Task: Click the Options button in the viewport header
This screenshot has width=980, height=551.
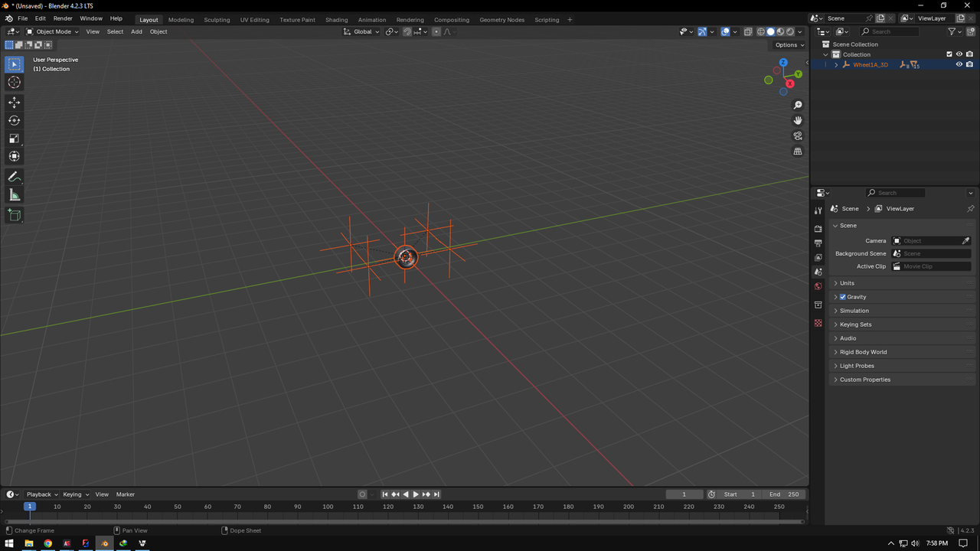Action: 788,44
